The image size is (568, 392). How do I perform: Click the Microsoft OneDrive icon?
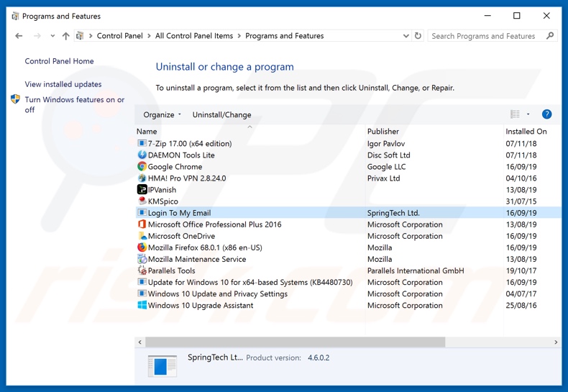(142, 236)
